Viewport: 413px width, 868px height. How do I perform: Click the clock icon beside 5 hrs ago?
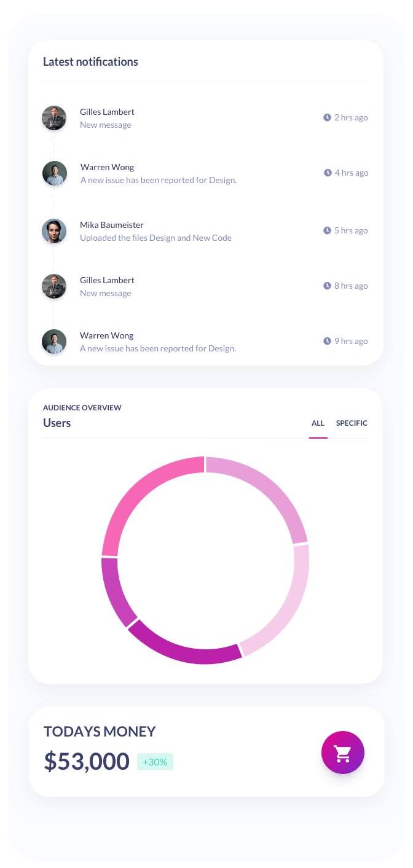point(328,230)
